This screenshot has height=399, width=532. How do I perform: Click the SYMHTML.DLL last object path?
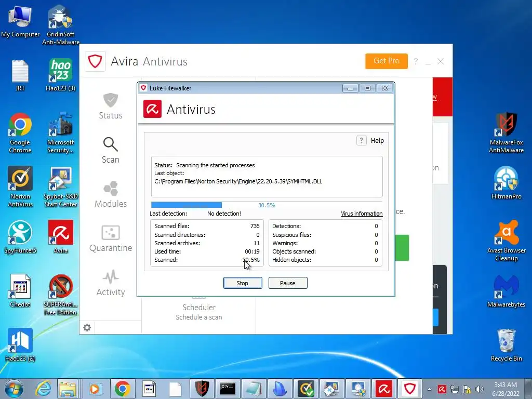pos(238,181)
